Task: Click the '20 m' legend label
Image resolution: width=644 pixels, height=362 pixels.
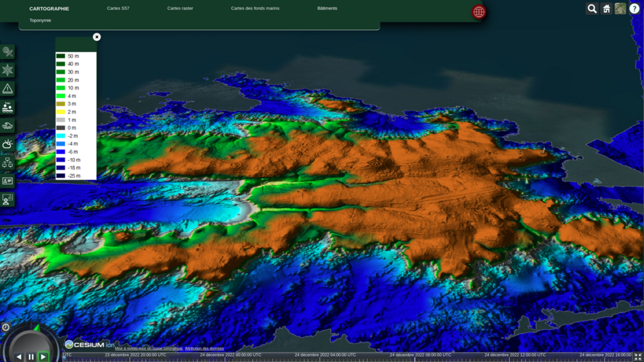Action: pyautogui.click(x=73, y=80)
